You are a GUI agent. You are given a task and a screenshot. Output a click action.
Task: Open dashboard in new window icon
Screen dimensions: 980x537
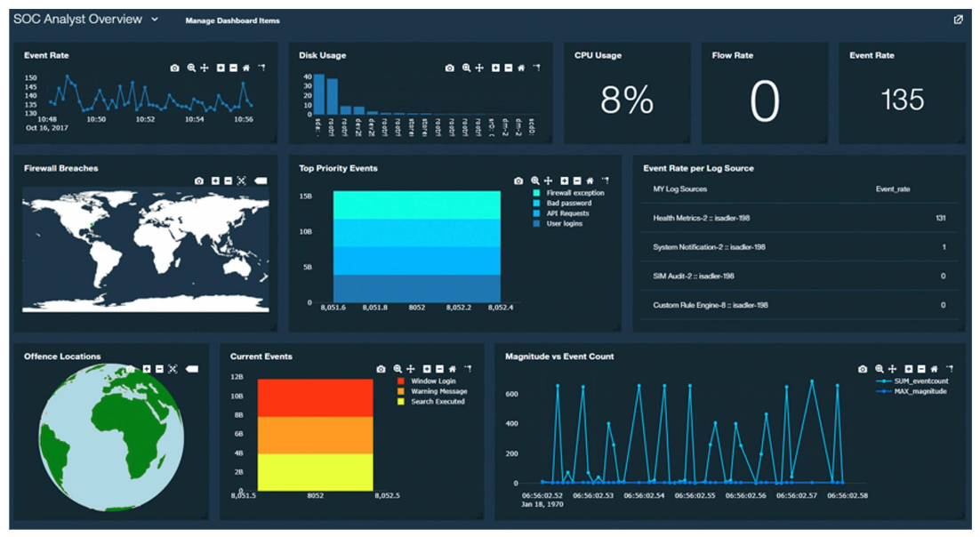(958, 20)
